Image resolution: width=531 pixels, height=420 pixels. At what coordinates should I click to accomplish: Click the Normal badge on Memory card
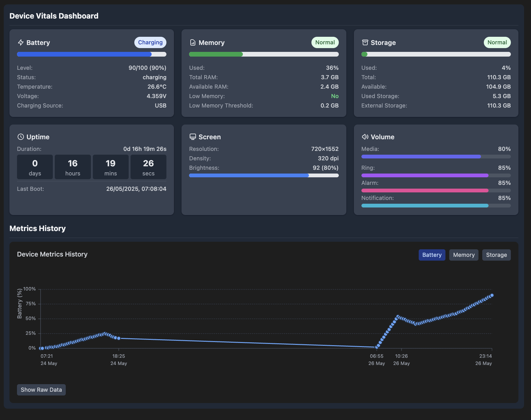[325, 42]
